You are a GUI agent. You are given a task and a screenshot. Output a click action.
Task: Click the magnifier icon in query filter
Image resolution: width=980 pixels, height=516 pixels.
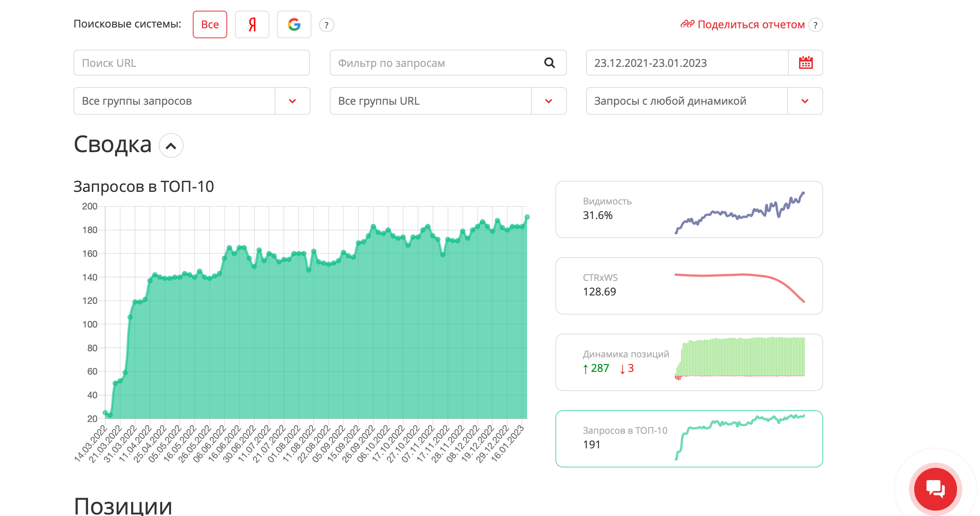point(549,63)
